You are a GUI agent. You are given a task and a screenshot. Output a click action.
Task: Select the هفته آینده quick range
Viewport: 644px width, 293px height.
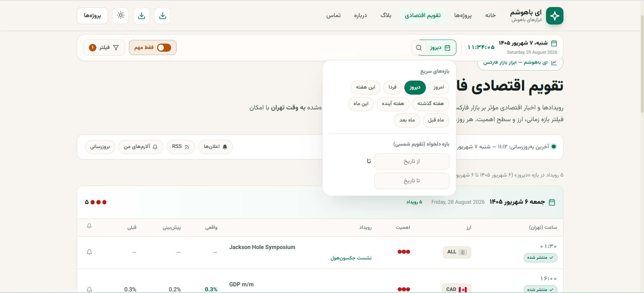click(x=393, y=104)
